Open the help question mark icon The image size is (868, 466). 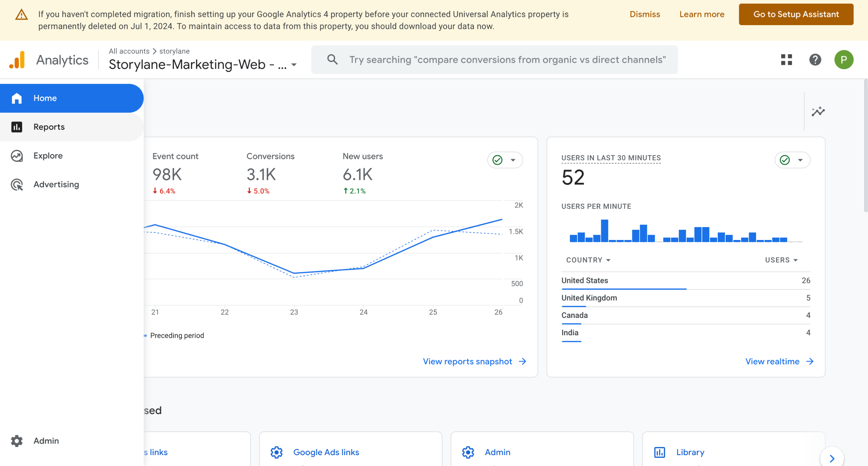(x=815, y=60)
